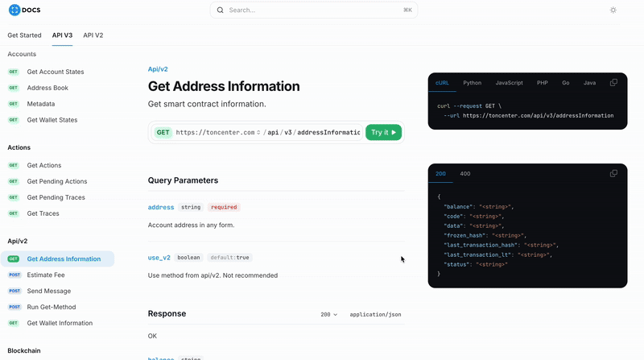Viewport: 644px width, 360px height.
Task: Open Get Wallet States page
Action: point(52,119)
